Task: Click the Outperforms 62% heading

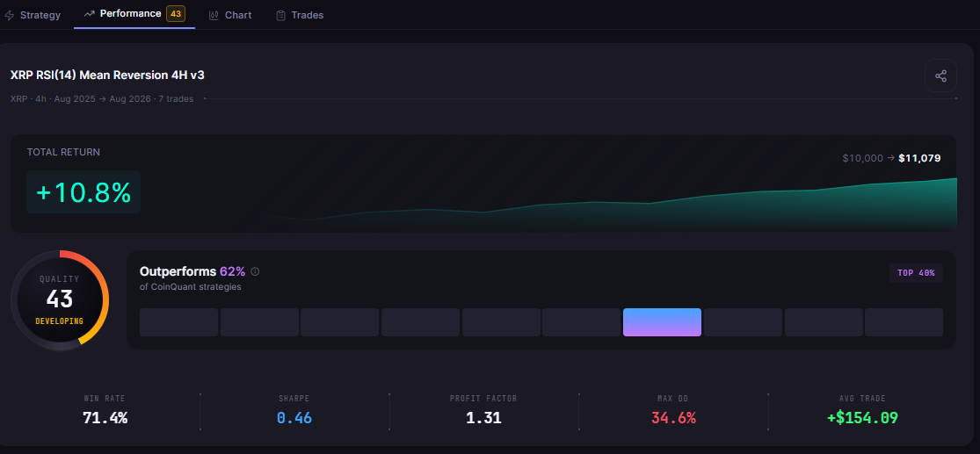Action: click(192, 271)
